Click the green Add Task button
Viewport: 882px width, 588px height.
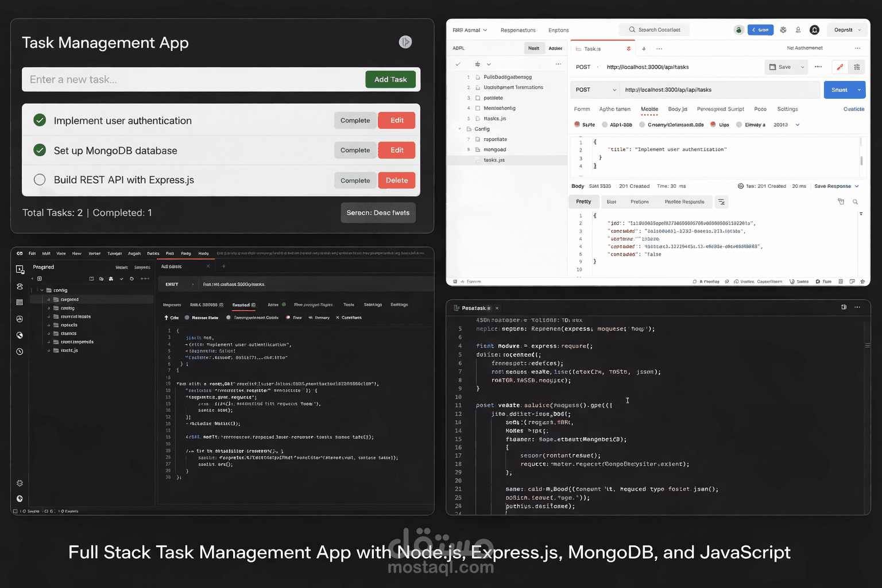pos(390,79)
